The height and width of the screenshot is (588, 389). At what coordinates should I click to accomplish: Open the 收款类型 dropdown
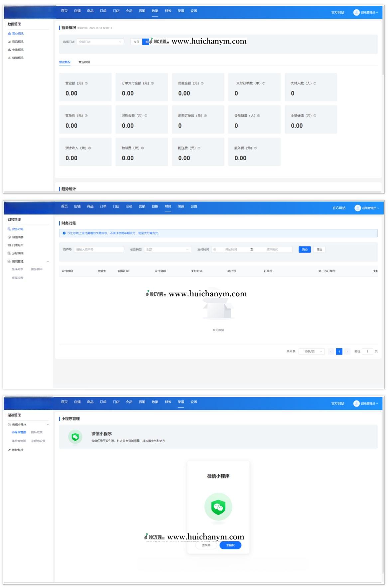coord(167,249)
